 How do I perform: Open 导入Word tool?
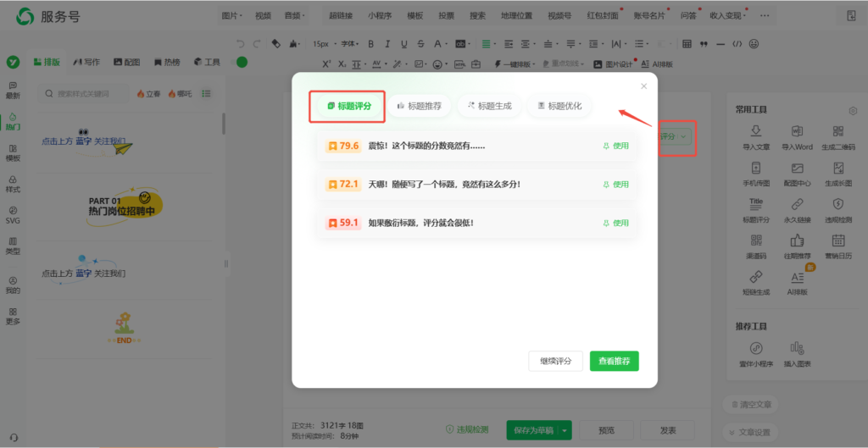(797, 137)
